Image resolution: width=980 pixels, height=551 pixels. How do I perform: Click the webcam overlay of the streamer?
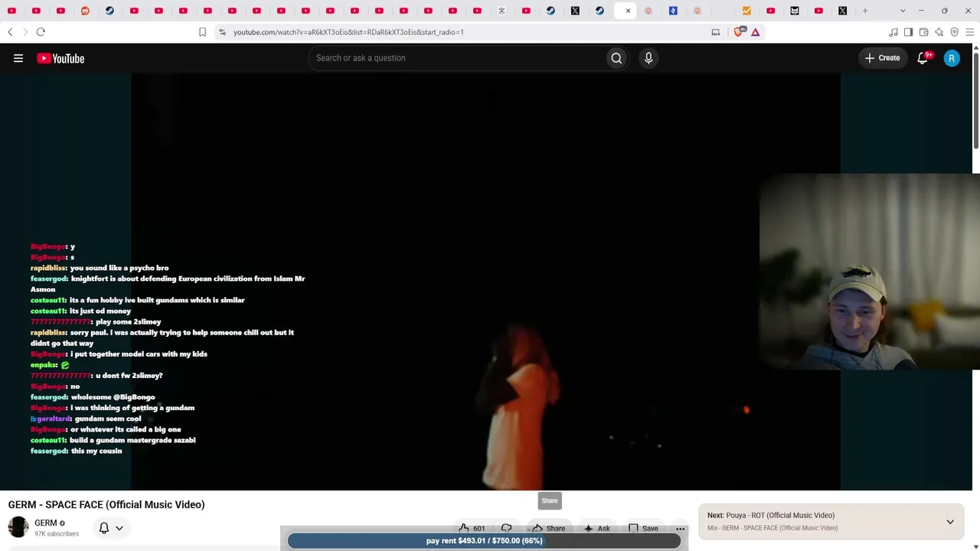pyautogui.click(x=870, y=272)
